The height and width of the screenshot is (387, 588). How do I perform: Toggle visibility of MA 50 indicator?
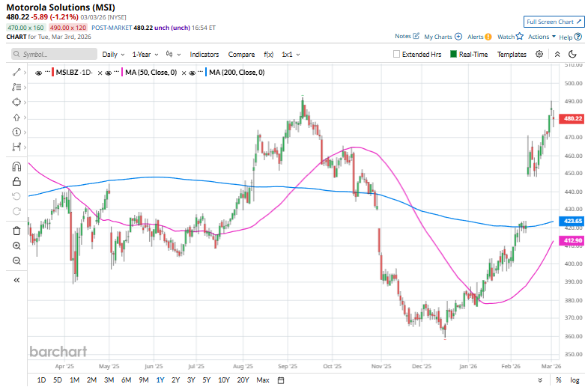[x=108, y=73]
